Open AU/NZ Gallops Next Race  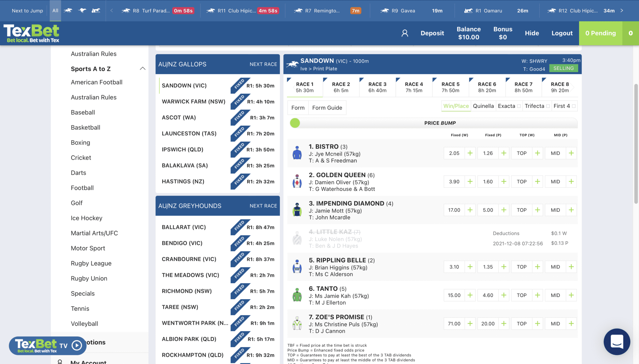coord(263,64)
